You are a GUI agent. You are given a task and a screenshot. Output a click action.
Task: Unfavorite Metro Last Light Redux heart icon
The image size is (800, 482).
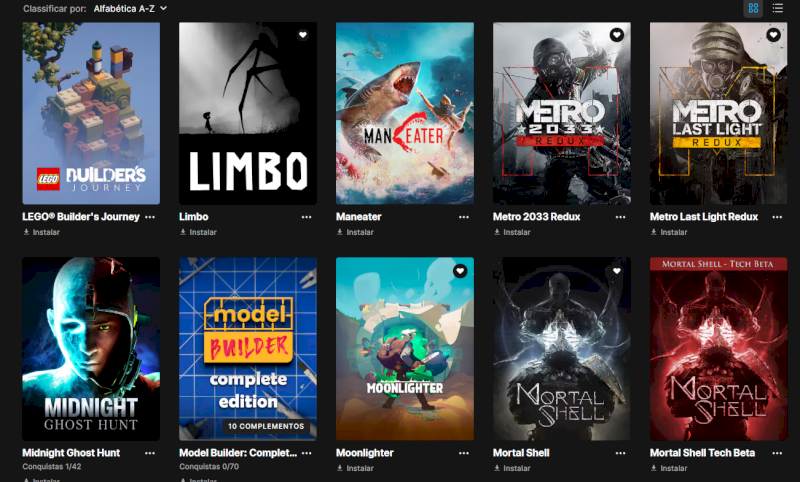click(773, 35)
